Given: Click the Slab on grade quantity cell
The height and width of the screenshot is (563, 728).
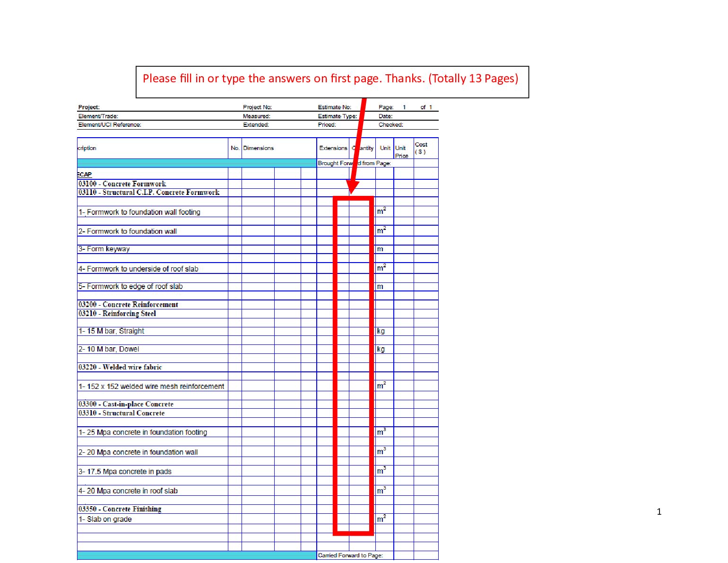Looking at the screenshot, I should coord(362,519).
